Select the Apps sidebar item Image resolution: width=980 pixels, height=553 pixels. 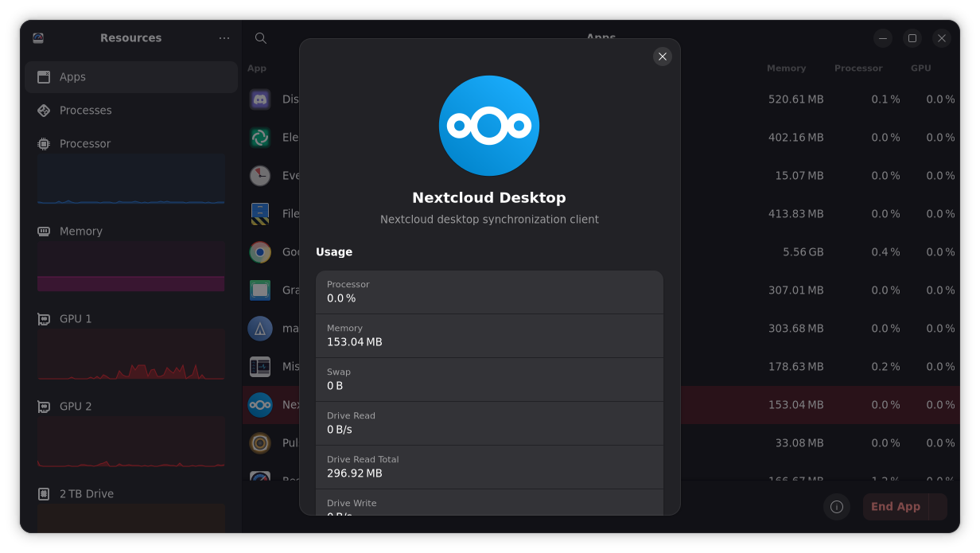131,77
